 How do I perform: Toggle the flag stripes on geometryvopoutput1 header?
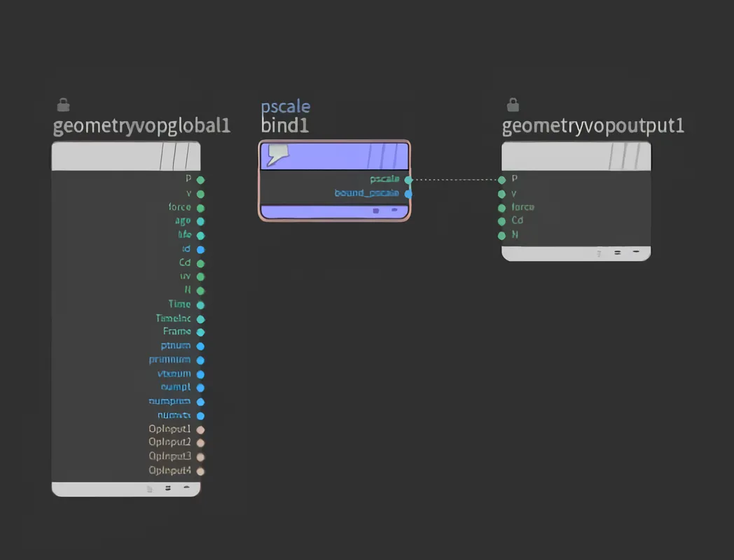pos(625,156)
